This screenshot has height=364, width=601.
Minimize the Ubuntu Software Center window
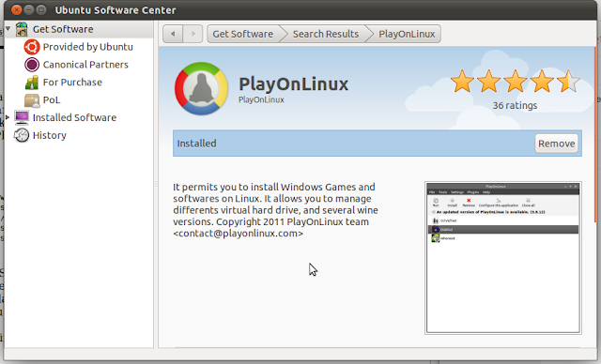(x=29, y=9)
